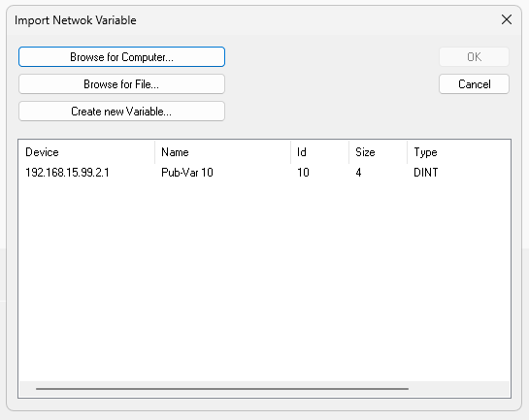Click the Type column header
This screenshot has height=420, width=529.
[458, 152]
